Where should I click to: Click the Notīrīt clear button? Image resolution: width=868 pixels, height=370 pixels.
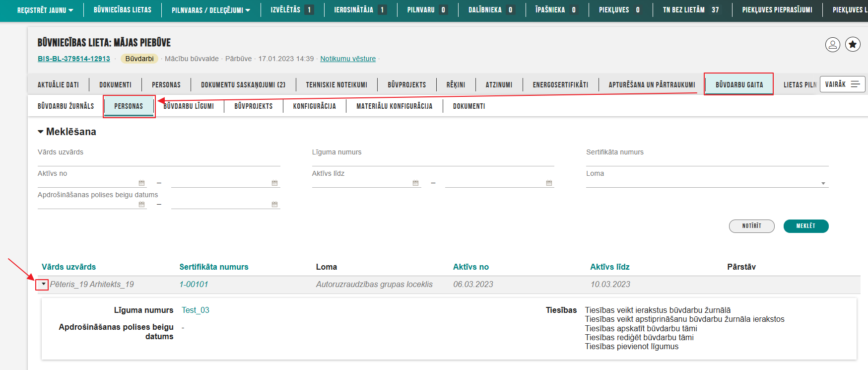(x=752, y=226)
